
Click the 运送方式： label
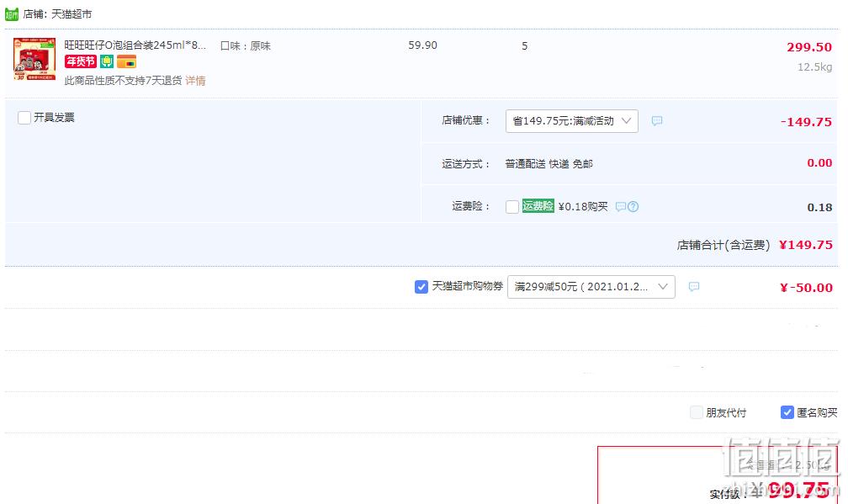coord(466,164)
